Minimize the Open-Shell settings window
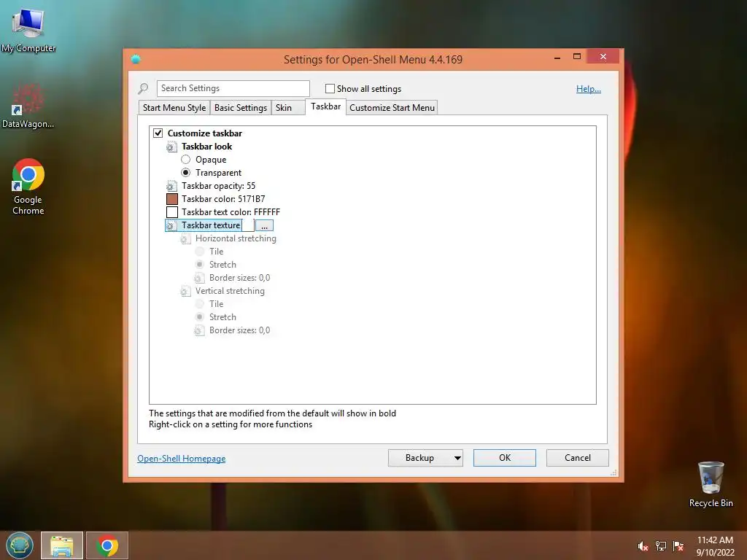The height and width of the screenshot is (560, 747). (557, 58)
